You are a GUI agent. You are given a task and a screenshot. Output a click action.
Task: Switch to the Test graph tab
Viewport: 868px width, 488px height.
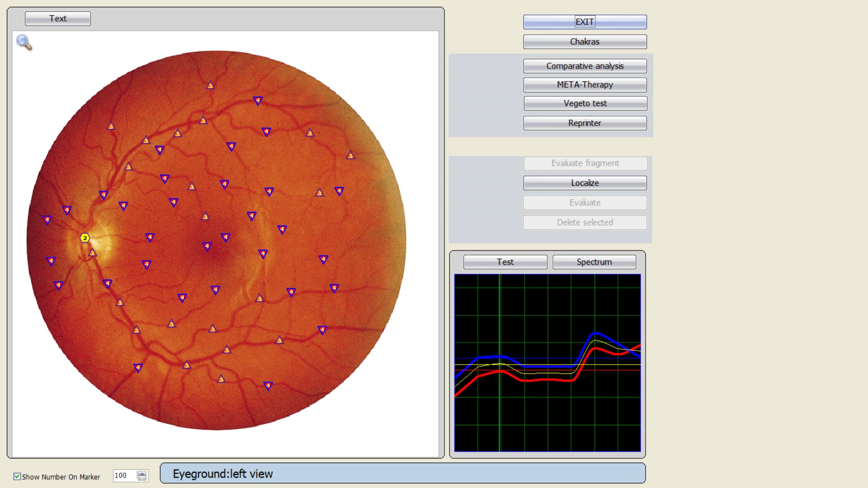[505, 262]
